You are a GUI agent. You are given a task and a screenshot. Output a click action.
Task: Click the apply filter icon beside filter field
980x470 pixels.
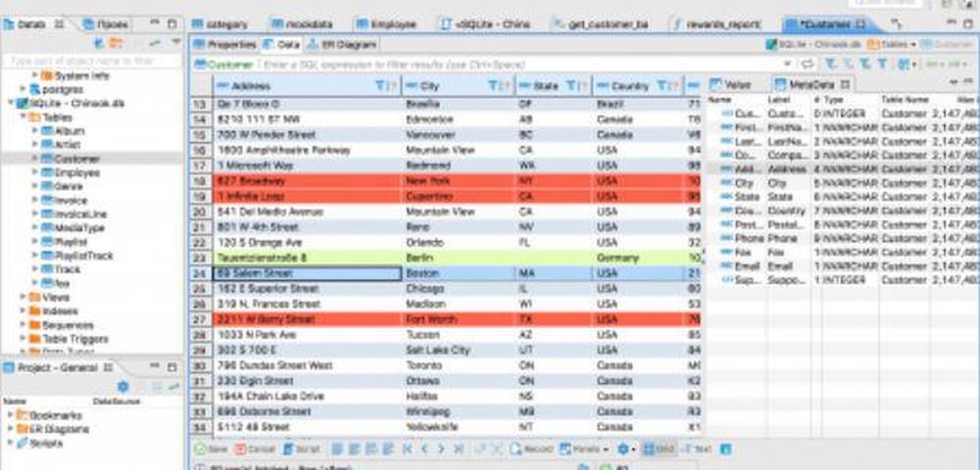point(808,65)
